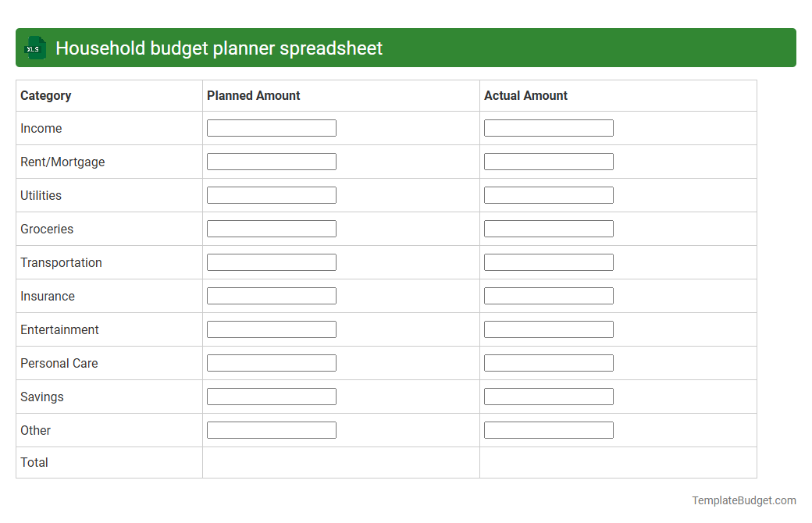This screenshot has height=523, width=812.
Task: Click the Income actual amount field
Action: (548, 127)
